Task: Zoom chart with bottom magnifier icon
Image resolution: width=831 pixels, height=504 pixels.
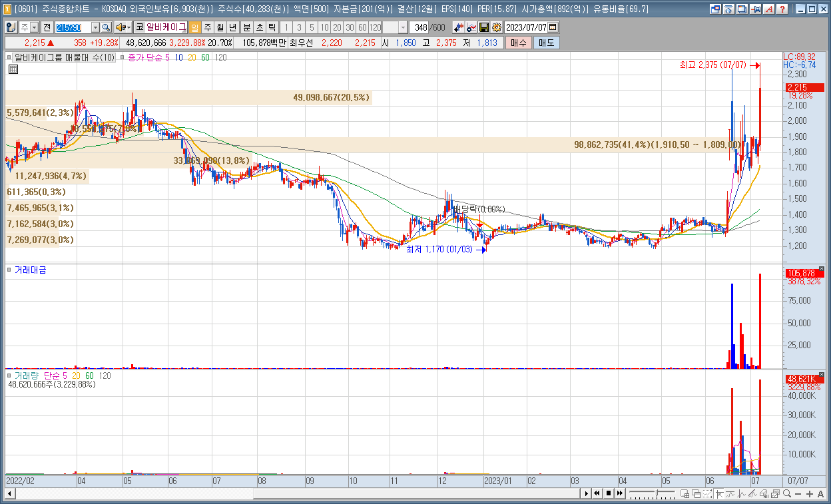Action: [787, 493]
